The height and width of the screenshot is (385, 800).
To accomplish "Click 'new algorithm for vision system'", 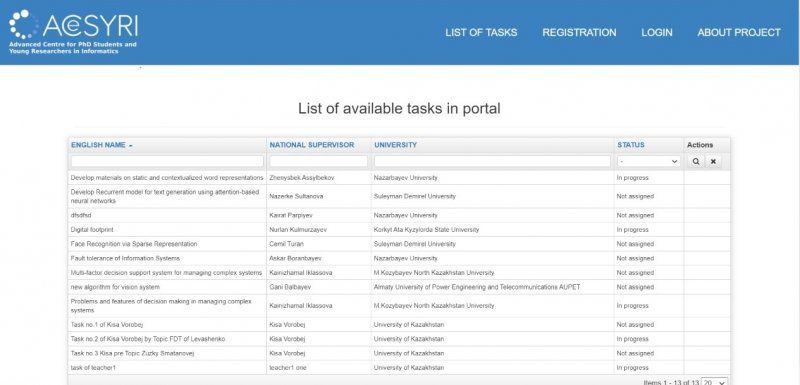I will [115, 287].
